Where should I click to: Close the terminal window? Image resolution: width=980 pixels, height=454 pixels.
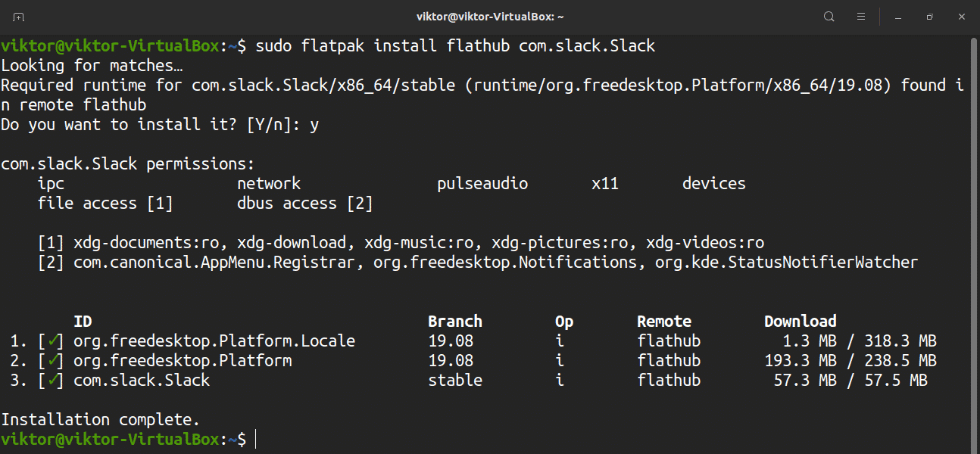tap(961, 17)
